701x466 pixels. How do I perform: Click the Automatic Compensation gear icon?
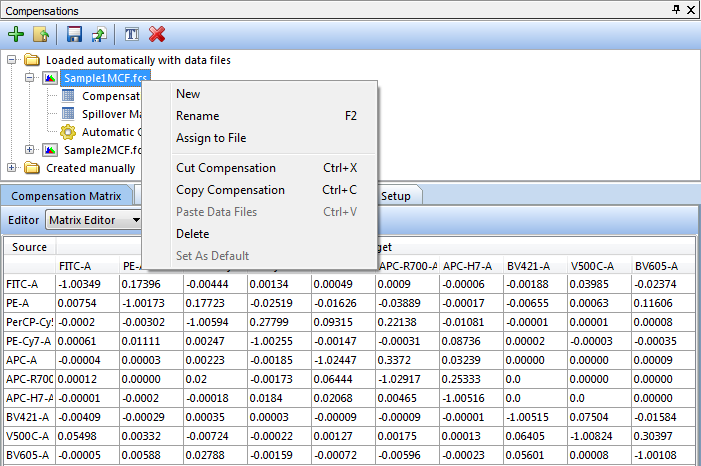68,132
